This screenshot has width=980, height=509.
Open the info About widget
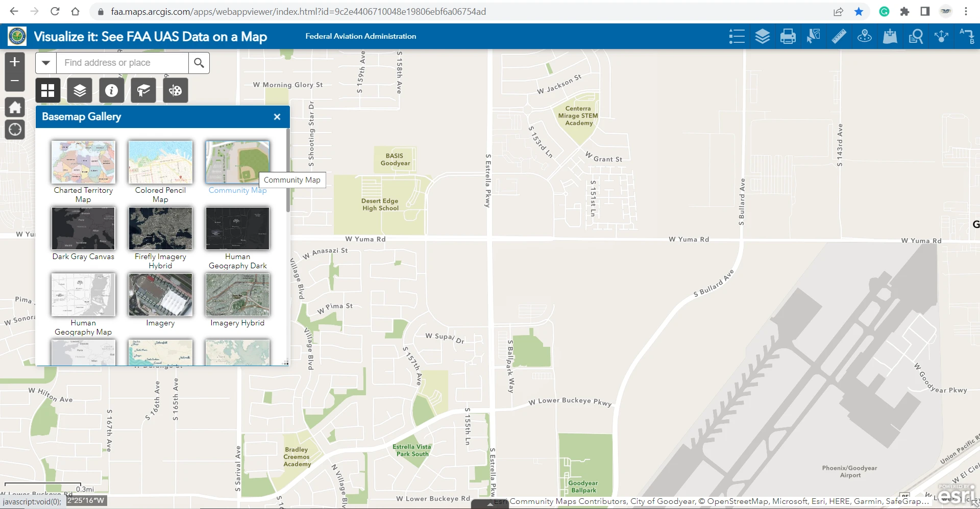(x=111, y=90)
